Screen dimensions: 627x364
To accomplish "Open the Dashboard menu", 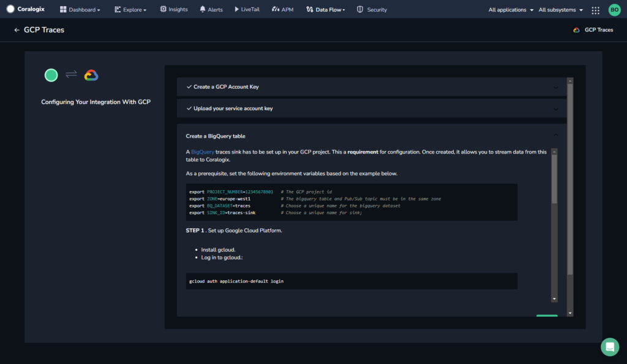I will [80, 10].
